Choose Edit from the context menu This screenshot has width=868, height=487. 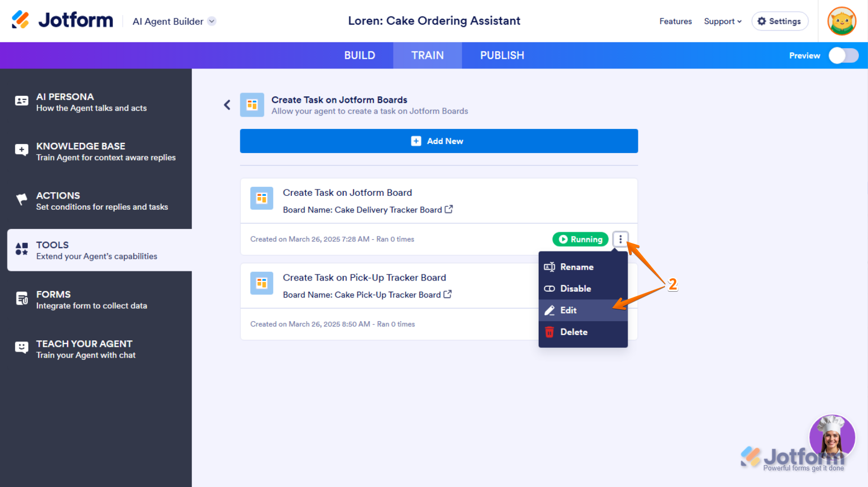[x=583, y=310]
